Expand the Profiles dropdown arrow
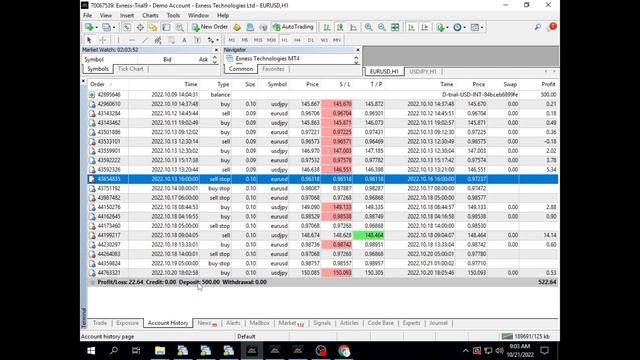Viewport: 640px width, 360px height. pyautogui.click(x=114, y=27)
